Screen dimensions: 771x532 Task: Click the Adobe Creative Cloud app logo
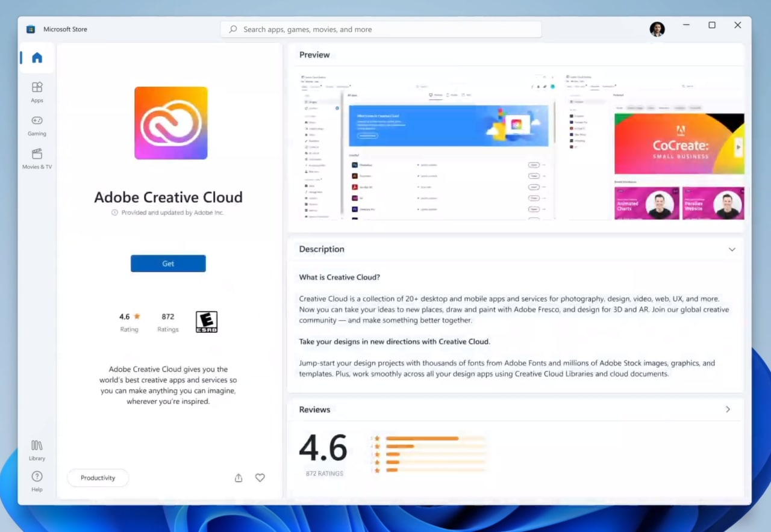(171, 123)
